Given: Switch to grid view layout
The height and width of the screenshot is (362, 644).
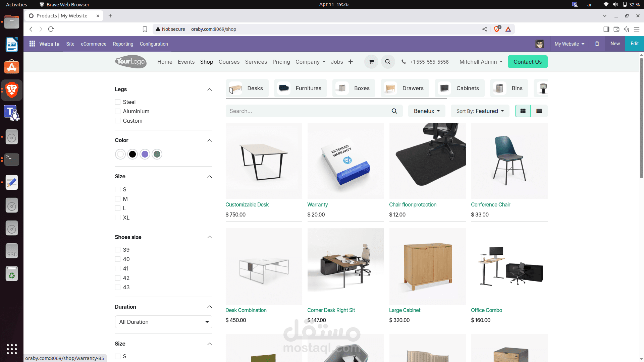Looking at the screenshot, I should click(x=523, y=111).
